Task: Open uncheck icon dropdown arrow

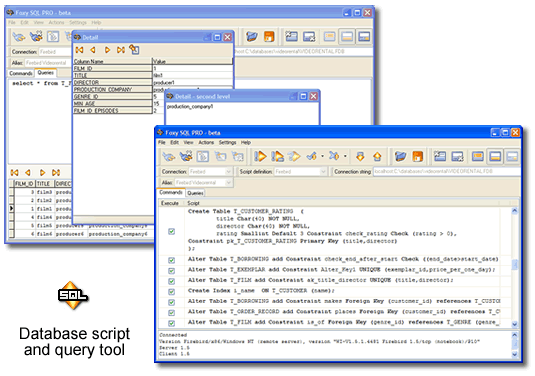Action: coord(345,157)
